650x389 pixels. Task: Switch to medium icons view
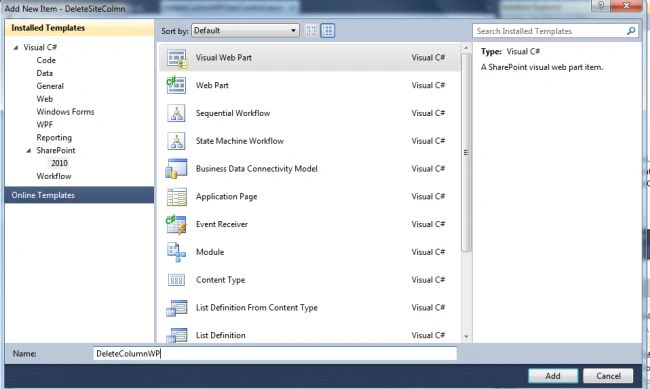click(328, 31)
